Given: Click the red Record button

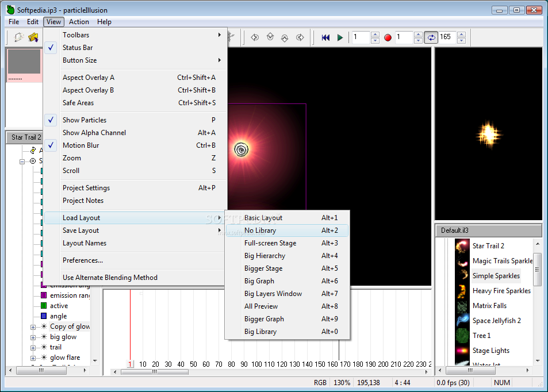Looking at the screenshot, I should pos(388,37).
